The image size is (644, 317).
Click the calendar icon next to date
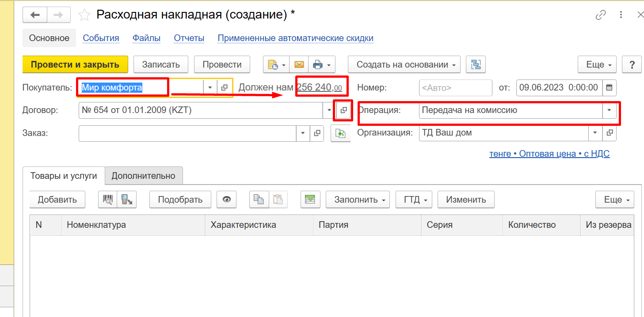[x=609, y=87]
